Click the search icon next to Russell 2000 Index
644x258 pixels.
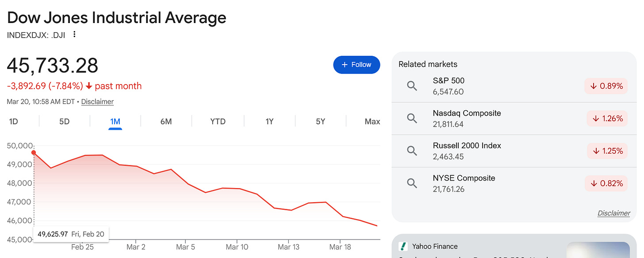pos(412,151)
